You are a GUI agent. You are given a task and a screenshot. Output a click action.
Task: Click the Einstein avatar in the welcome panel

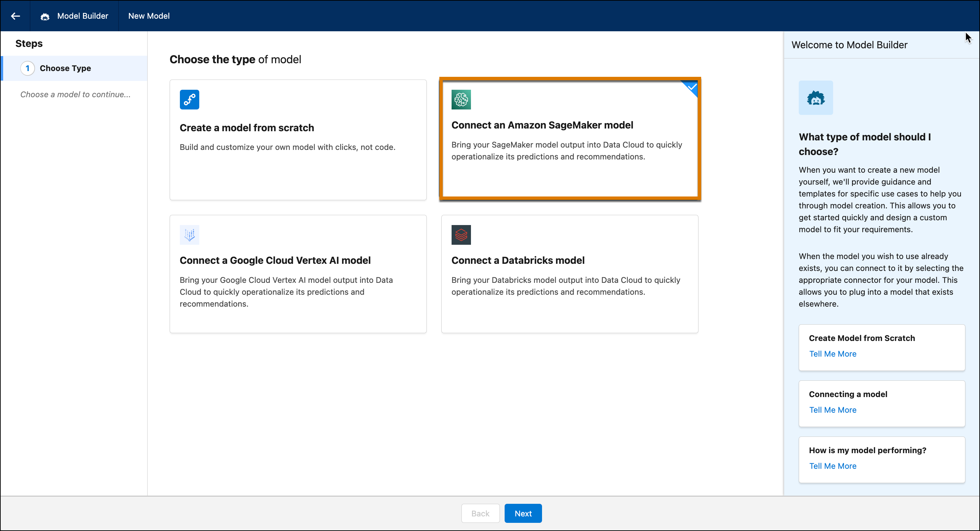[x=816, y=98]
